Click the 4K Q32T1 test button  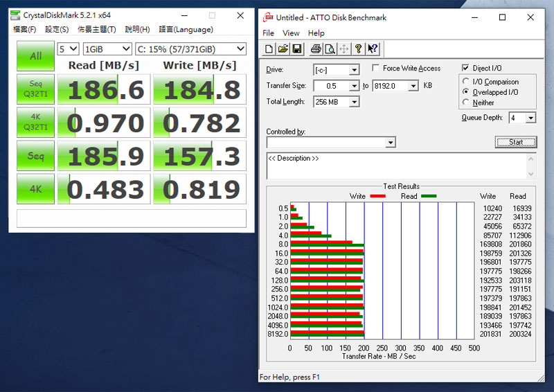(36, 122)
